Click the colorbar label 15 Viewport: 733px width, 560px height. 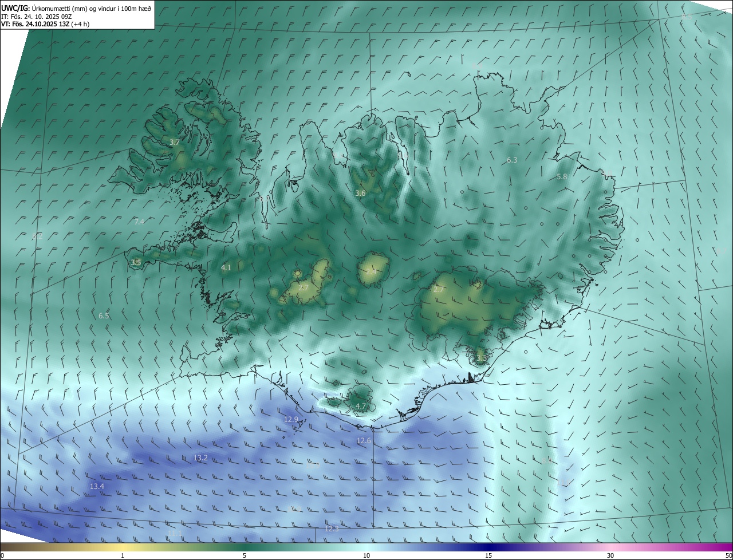pyautogui.click(x=488, y=555)
